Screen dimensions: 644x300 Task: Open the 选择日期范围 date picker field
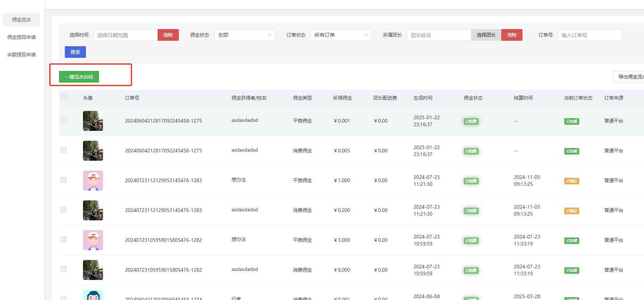click(x=126, y=35)
